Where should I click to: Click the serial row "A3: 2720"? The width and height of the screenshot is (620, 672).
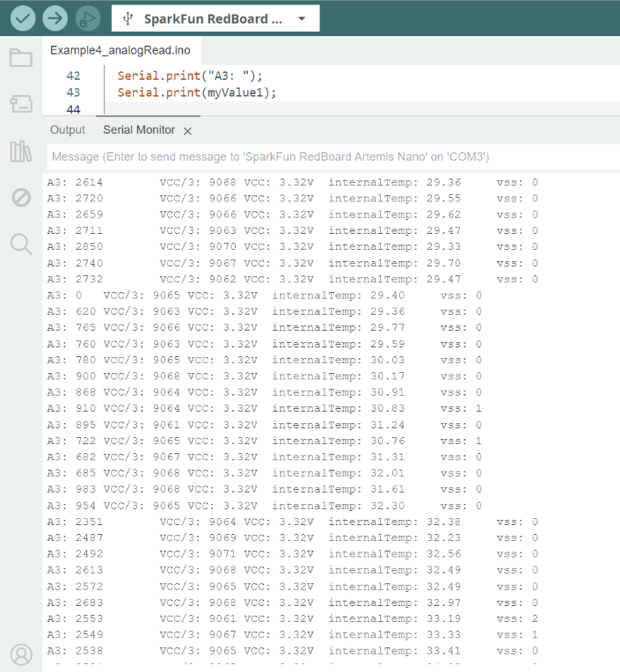(292, 199)
